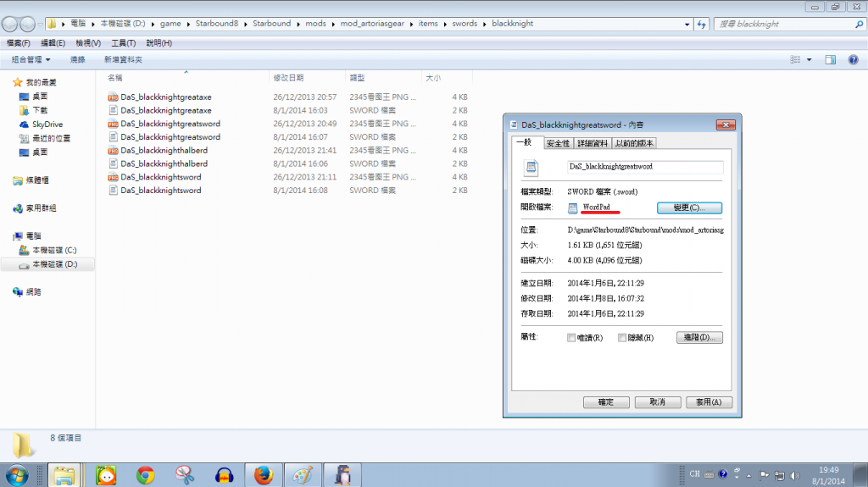
Task: Open the Paint palette taskbar icon
Action: click(301, 475)
